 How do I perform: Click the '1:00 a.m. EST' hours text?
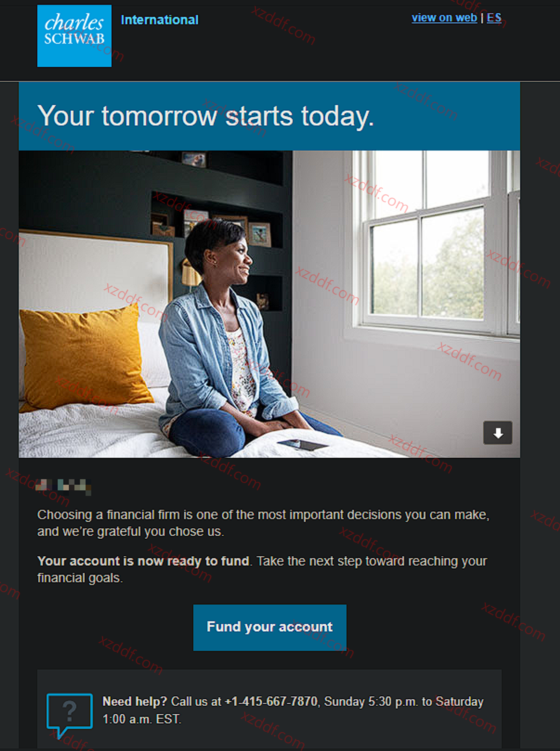coord(142,719)
